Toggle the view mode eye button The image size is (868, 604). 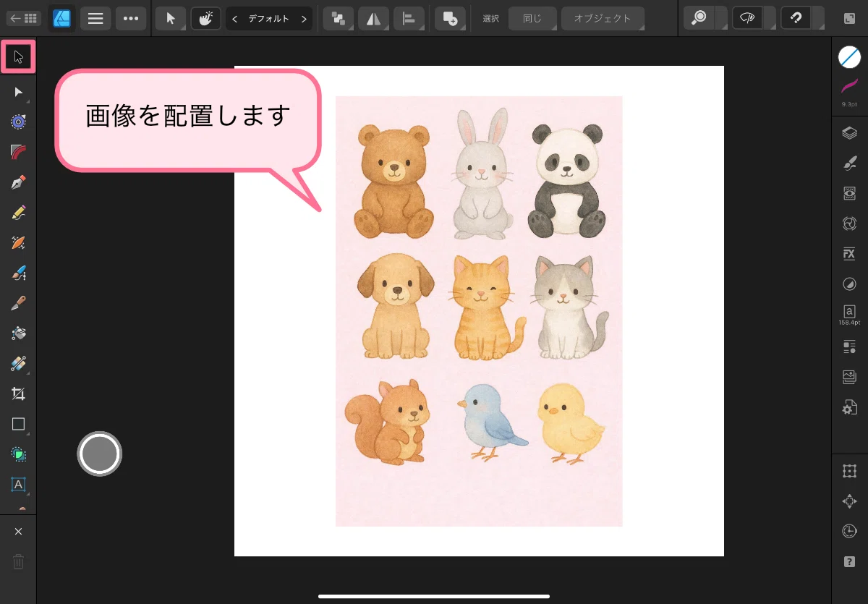tap(748, 19)
